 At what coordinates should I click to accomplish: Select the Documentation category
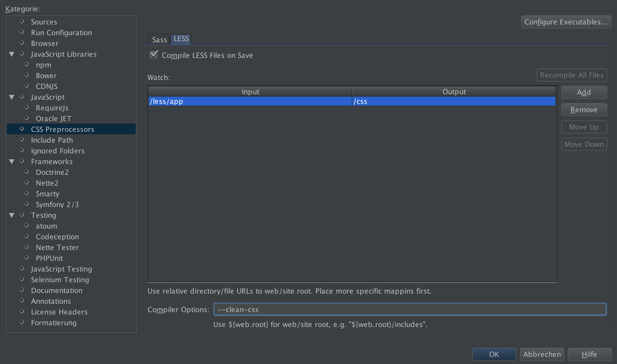click(57, 291)
